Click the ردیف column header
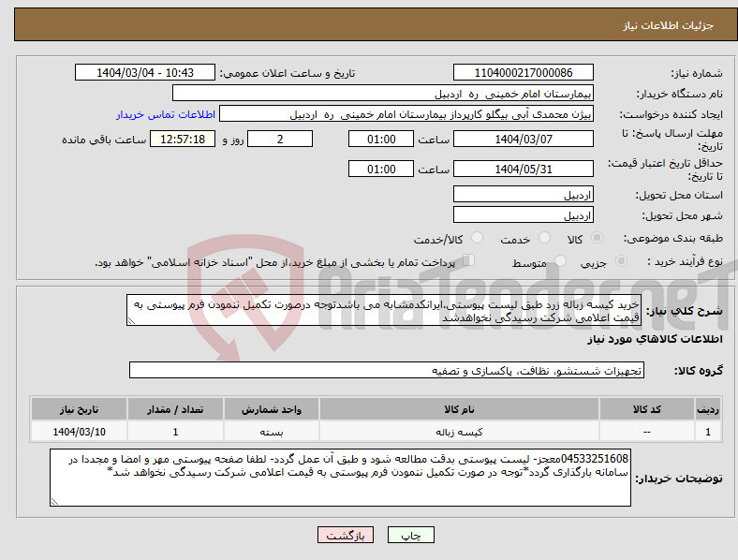The image size is (738, 560). pyautogui.click(x=708, y=409)
